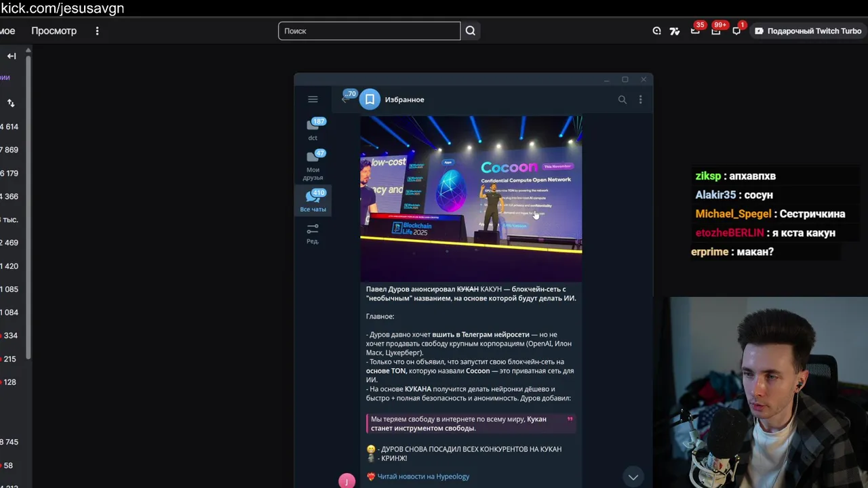Open the notifications inbox with 35 badge
The image size is (868, 488).
[x=696, y=30]
